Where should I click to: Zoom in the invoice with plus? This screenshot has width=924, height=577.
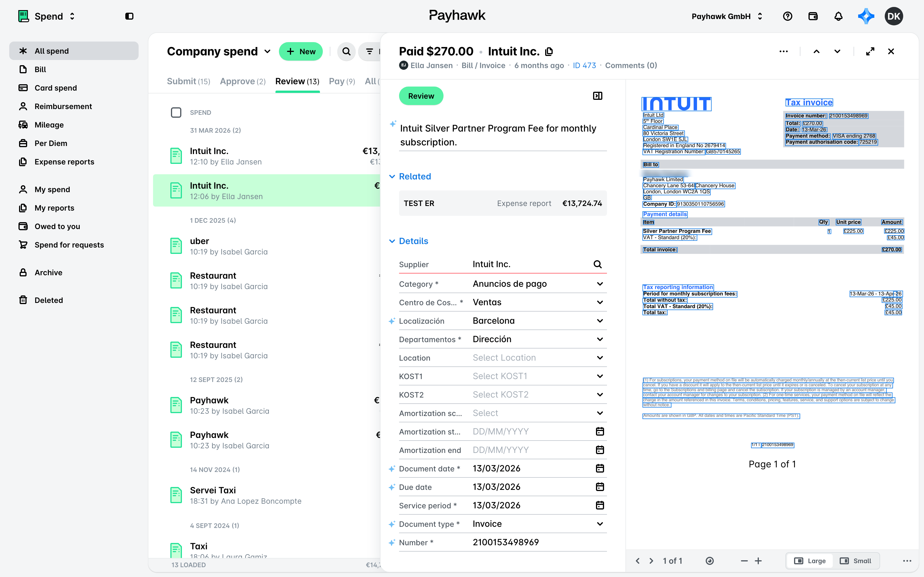(x=758, y=561)
